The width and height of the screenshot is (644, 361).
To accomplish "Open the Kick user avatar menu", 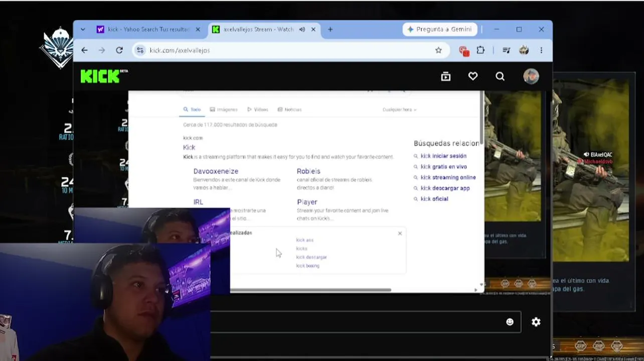I will 531,76.
